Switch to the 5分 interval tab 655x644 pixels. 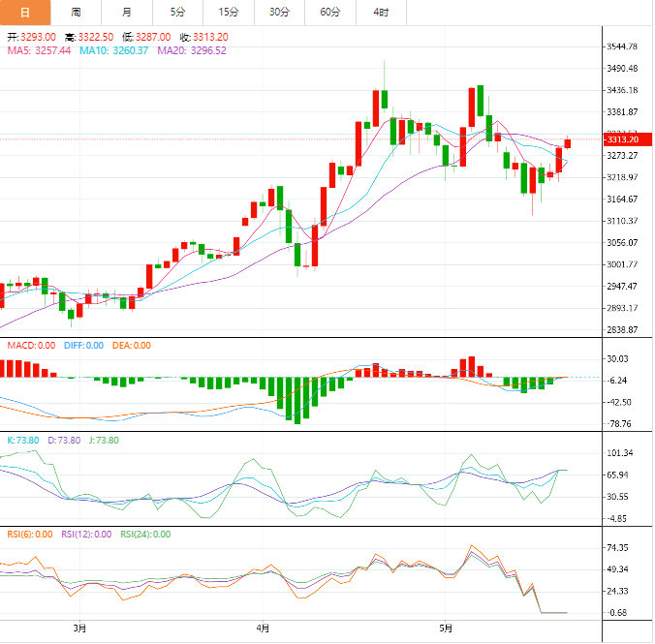click(177, 13)
